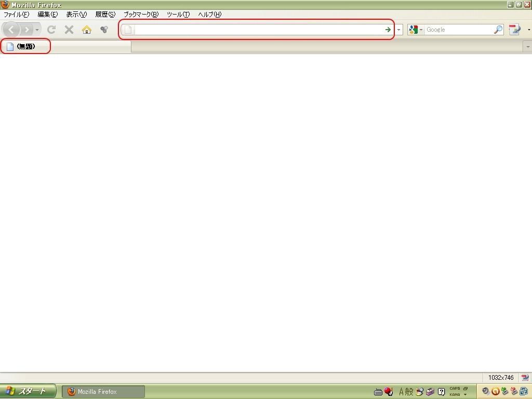Go back with the Back arrow
Screen dimensions: 532x399
[x=11, y=30]
